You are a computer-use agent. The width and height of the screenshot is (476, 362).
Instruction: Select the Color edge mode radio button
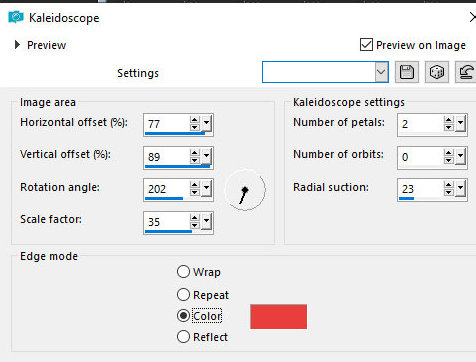[x=183, y=316]
